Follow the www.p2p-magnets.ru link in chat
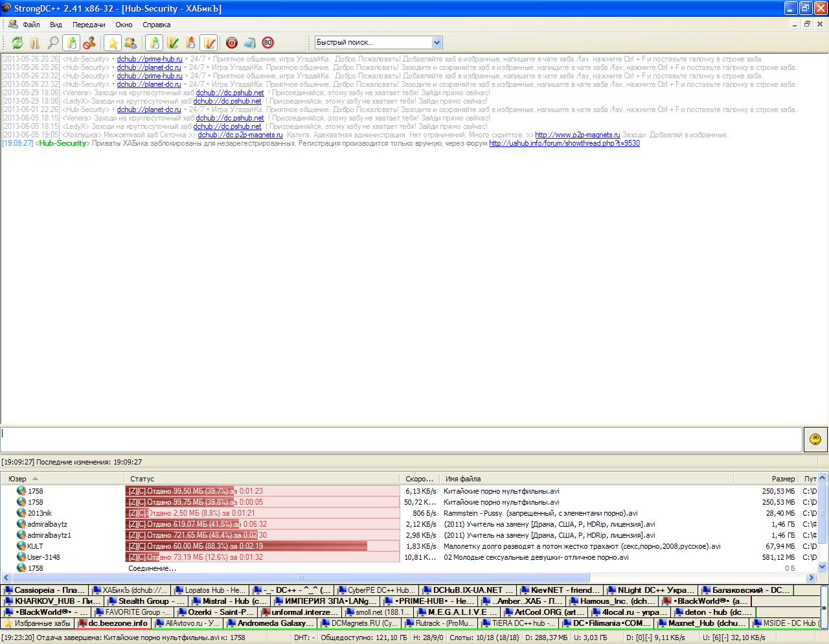829x644 pixels. pos(578,135)
